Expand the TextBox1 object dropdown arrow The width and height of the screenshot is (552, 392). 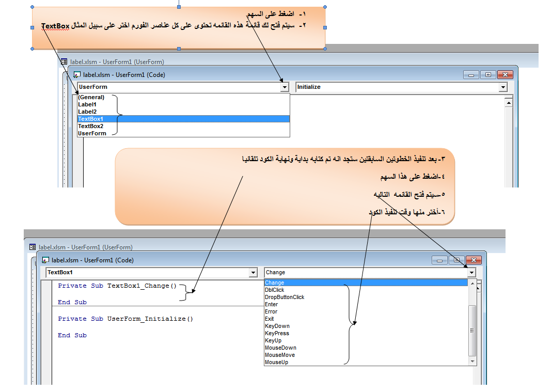(x=253, y=273)
